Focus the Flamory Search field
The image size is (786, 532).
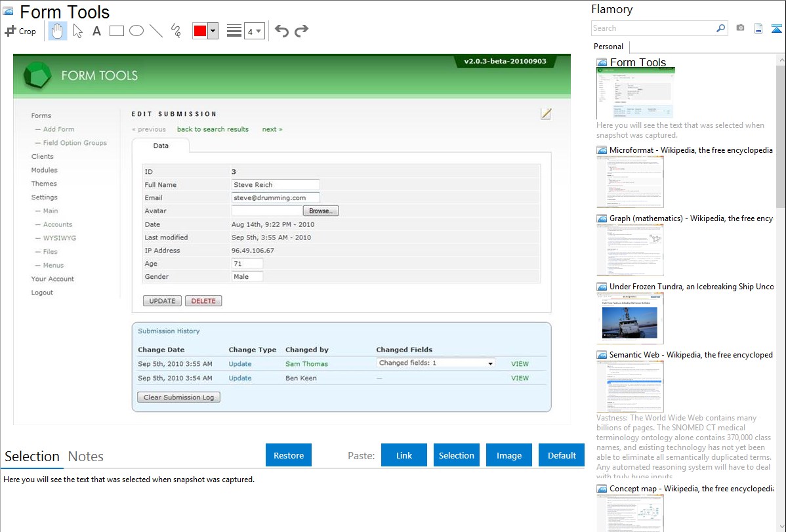(x=653, y=28)
